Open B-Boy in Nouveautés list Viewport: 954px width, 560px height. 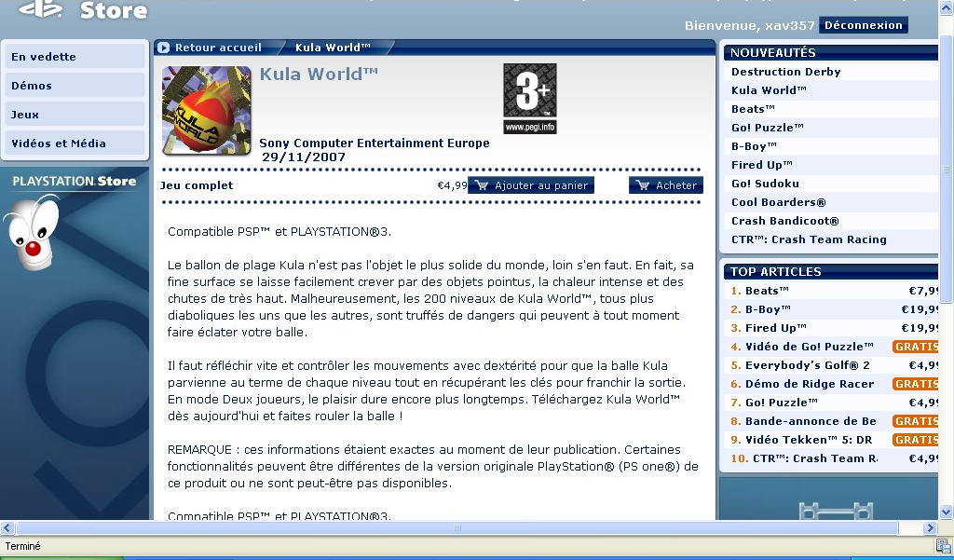tap(754, 146)
